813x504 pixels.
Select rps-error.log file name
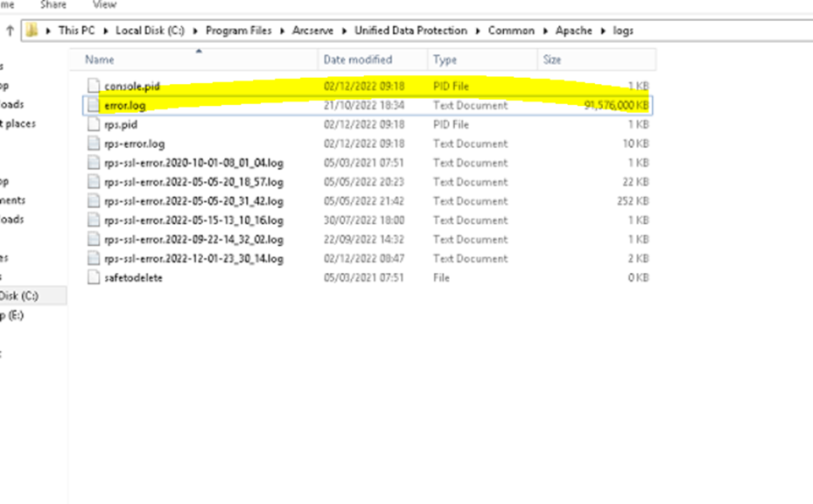tap(134, 143)
